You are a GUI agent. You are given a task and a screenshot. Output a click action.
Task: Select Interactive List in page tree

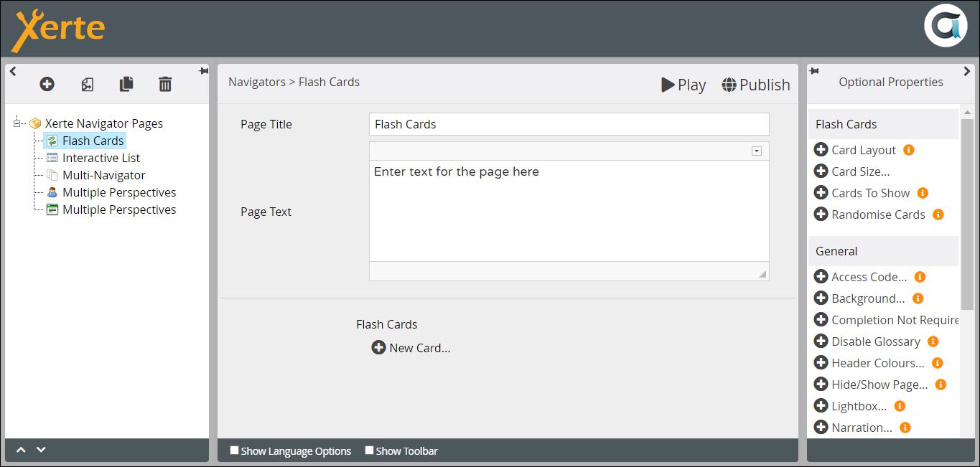coord(101,158)
